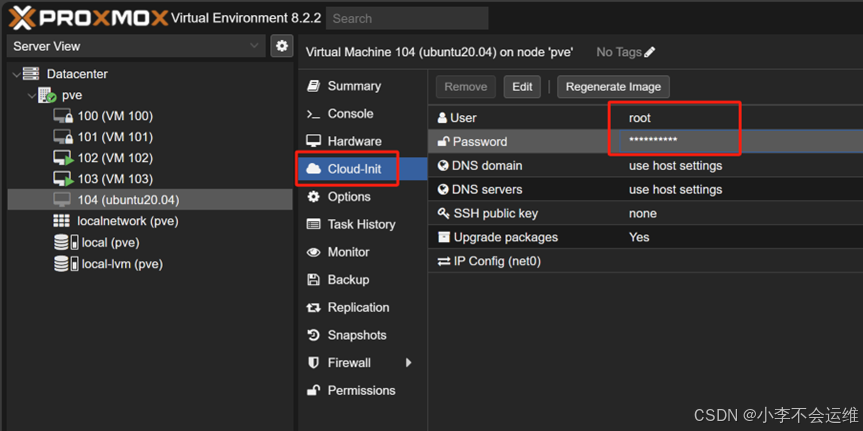Click the Regenerate Image button
The height and width of the screenshot is (431, 863).
click(x=613, y=87)
